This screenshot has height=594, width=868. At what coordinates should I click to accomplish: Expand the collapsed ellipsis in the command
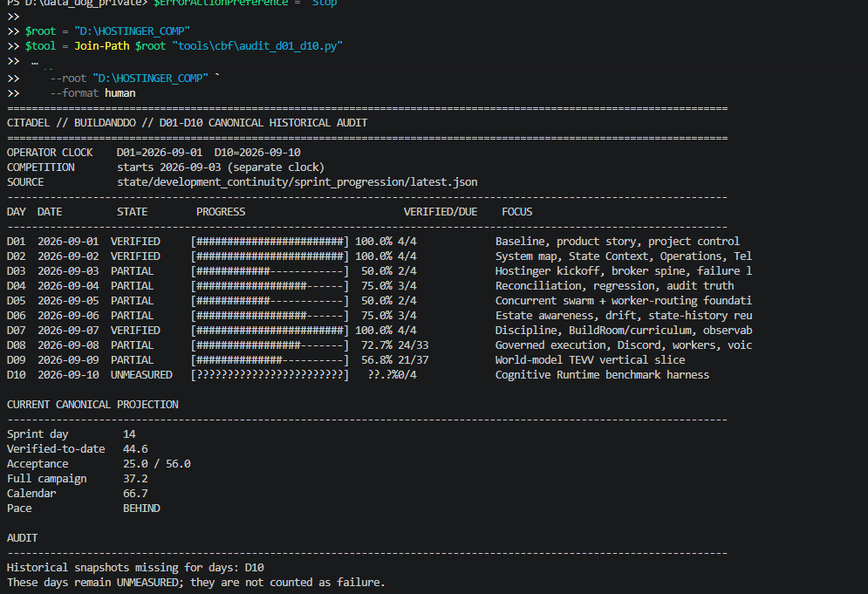click(35, 62)
